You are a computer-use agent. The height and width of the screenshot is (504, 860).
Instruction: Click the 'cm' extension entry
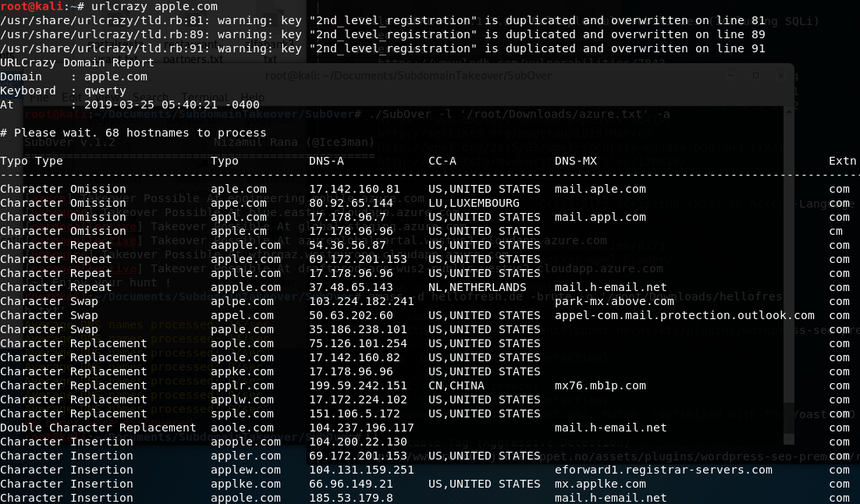836,231
